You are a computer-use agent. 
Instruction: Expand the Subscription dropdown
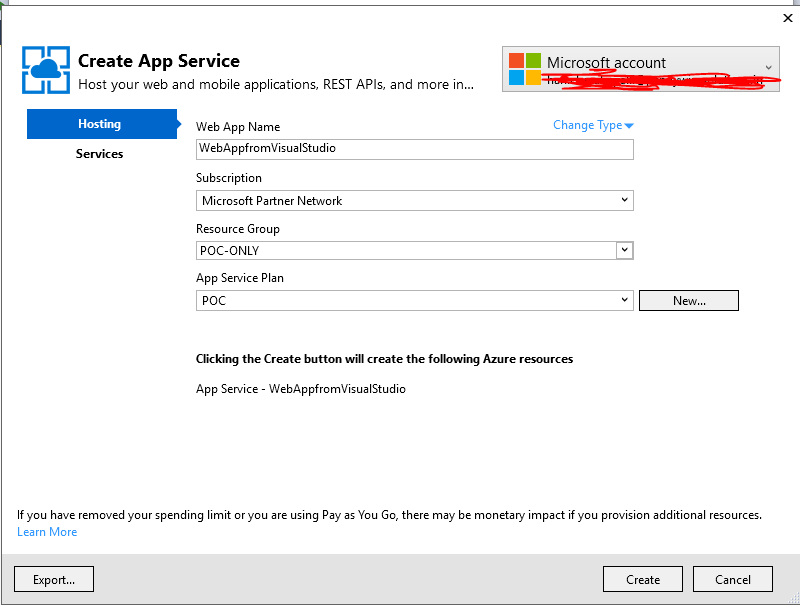pos(415,200)
